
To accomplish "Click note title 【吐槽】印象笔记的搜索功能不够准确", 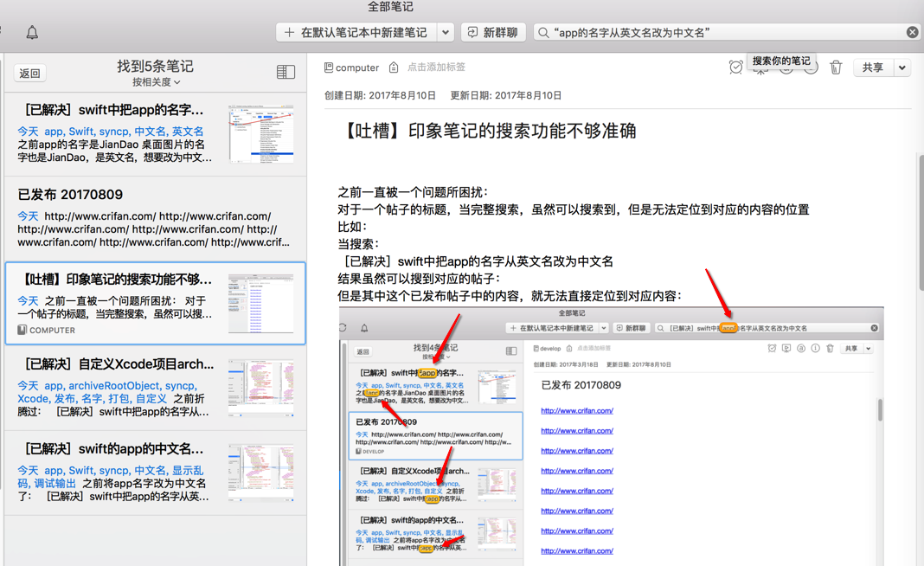I will click(x=489, y=131).
